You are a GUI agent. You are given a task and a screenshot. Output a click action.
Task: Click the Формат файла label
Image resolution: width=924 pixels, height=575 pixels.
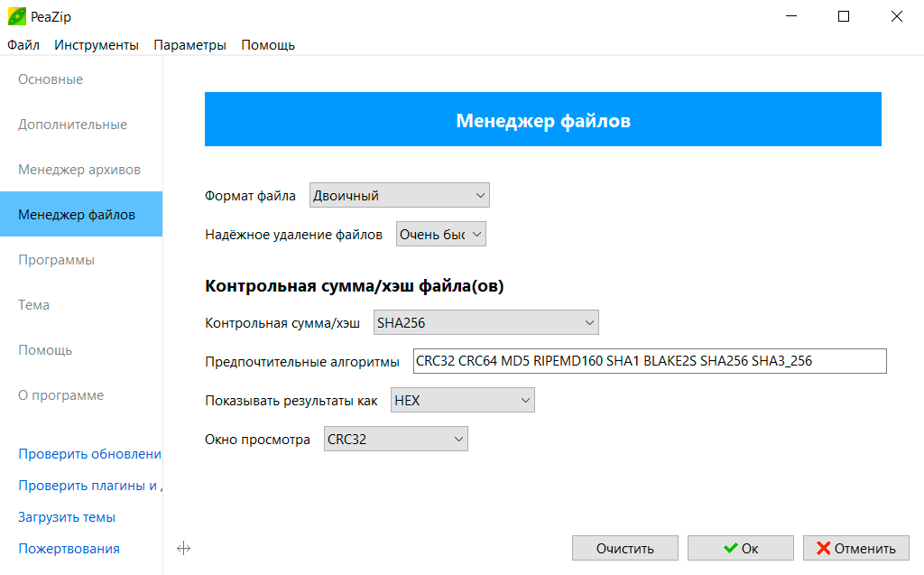click(250, 196)
